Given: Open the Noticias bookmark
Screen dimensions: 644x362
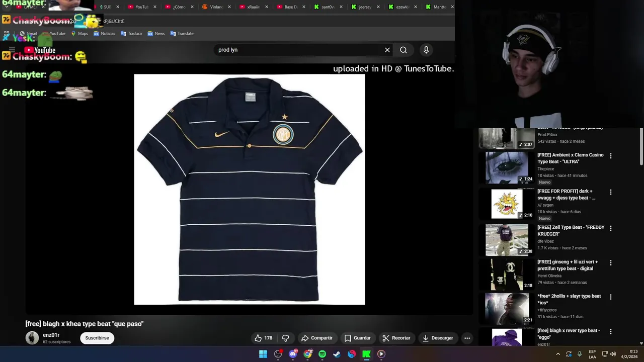Looking at the screenshot, I should 104,34.
